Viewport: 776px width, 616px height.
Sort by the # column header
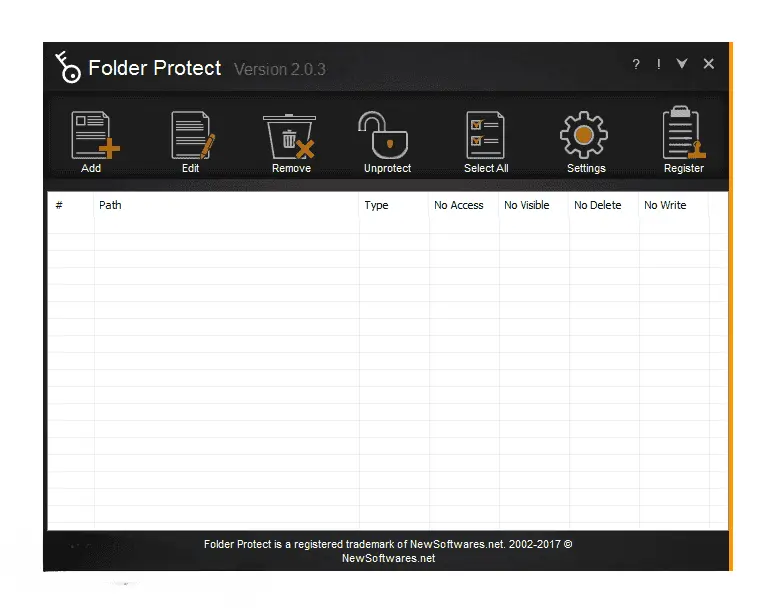tap(70, 205)
